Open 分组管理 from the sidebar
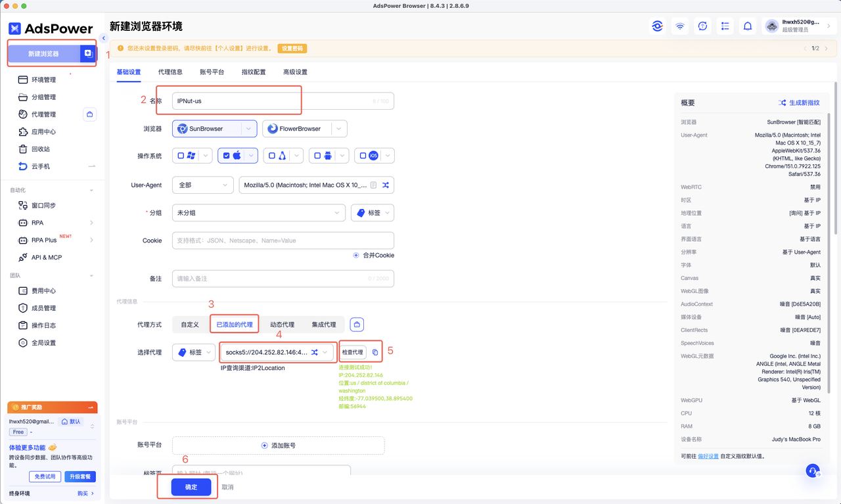Image resolution: width=841 pixels, height=504 pixels. 43,97
